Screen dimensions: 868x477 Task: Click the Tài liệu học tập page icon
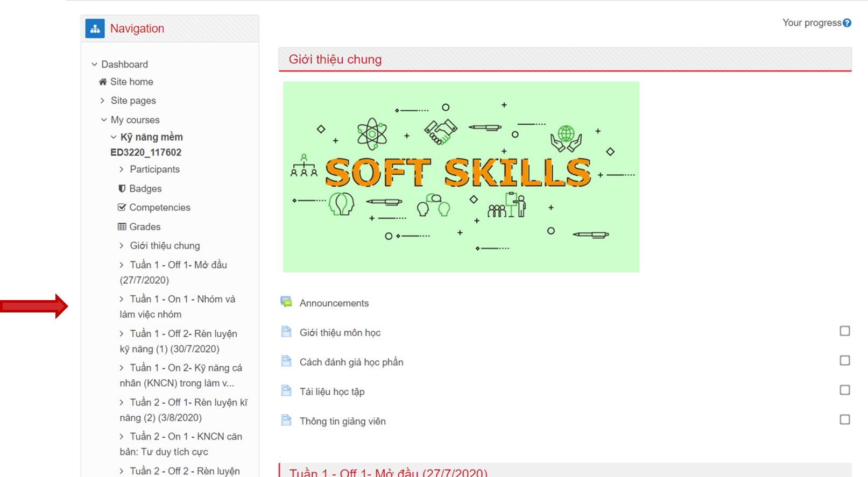click(x=286, y=391)
